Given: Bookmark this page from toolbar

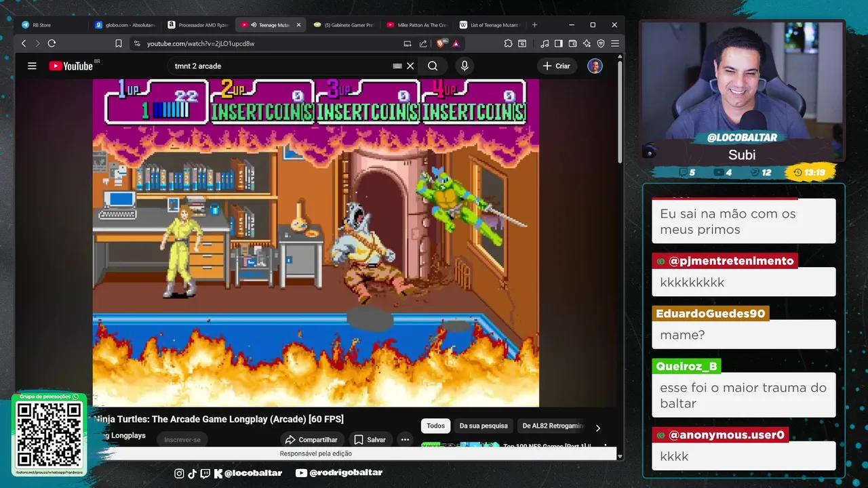Looking at the screenshot, I should 119,43.
